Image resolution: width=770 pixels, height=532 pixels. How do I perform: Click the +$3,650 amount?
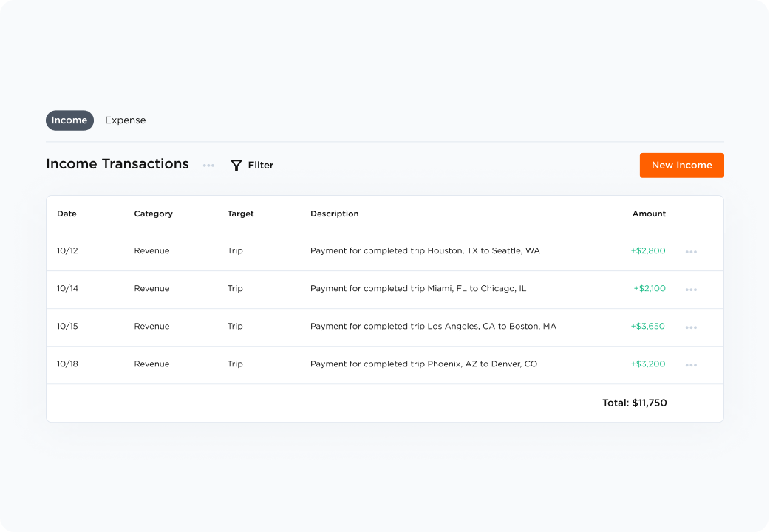(648, 327)
